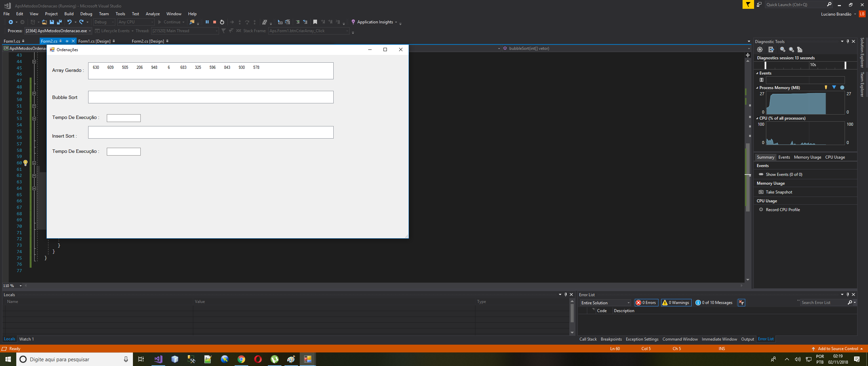
Task: Restart the debugging session
Action: [x=222, y=22]
